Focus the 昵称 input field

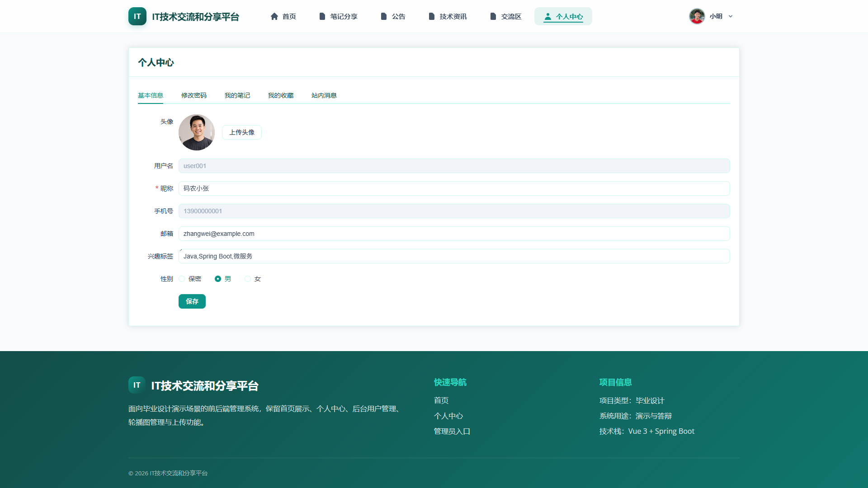pyautogui.click(x=454, y=188)
